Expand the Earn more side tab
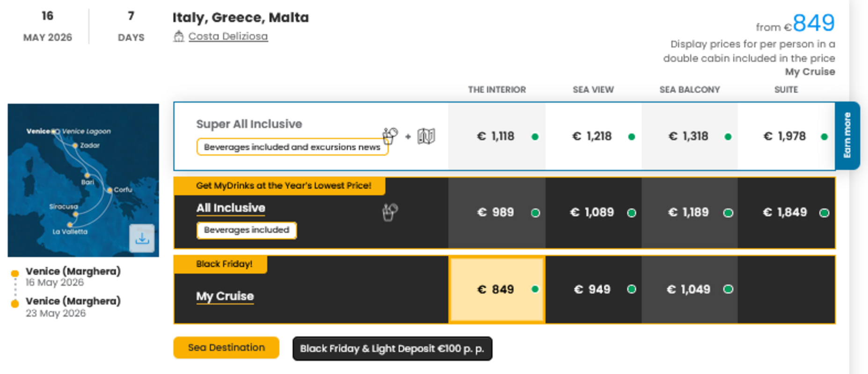 847,136
